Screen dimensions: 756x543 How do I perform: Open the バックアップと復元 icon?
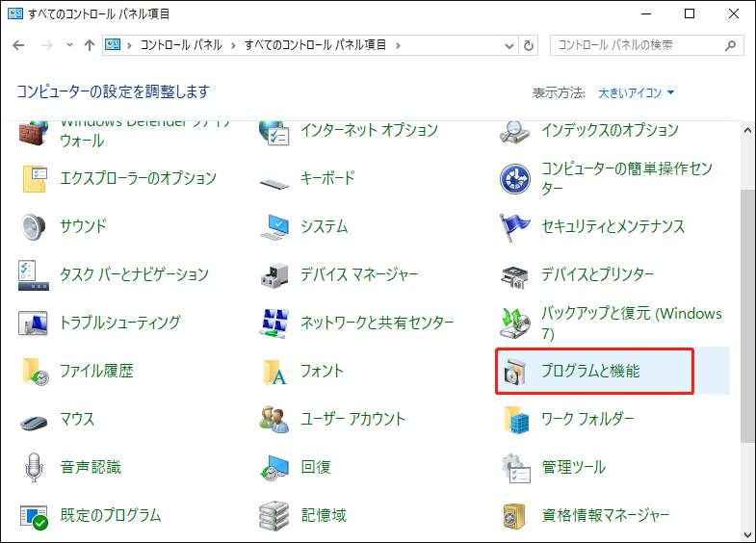(515, 323)
